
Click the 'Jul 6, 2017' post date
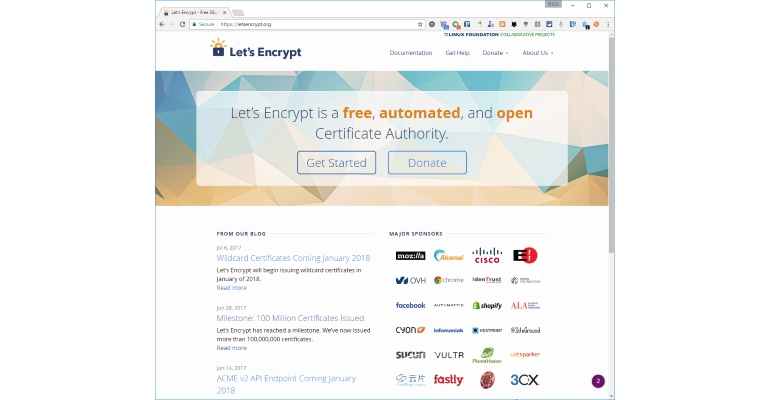(x=228, y=248)
